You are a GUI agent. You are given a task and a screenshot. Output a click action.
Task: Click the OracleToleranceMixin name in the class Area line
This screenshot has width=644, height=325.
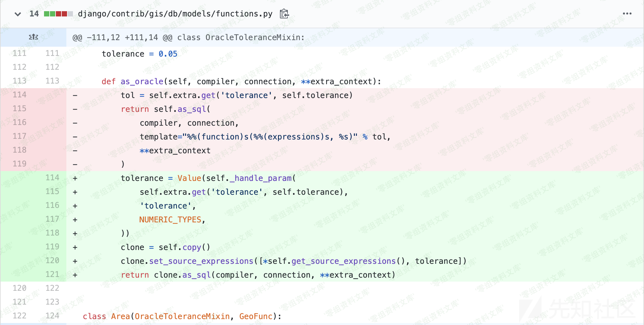[x=182, y=316]
